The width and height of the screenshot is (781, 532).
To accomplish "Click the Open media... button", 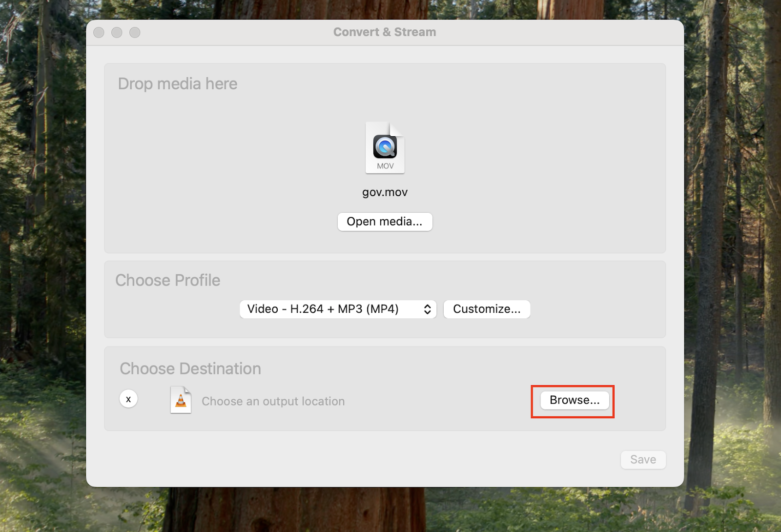I will (385, 222).
